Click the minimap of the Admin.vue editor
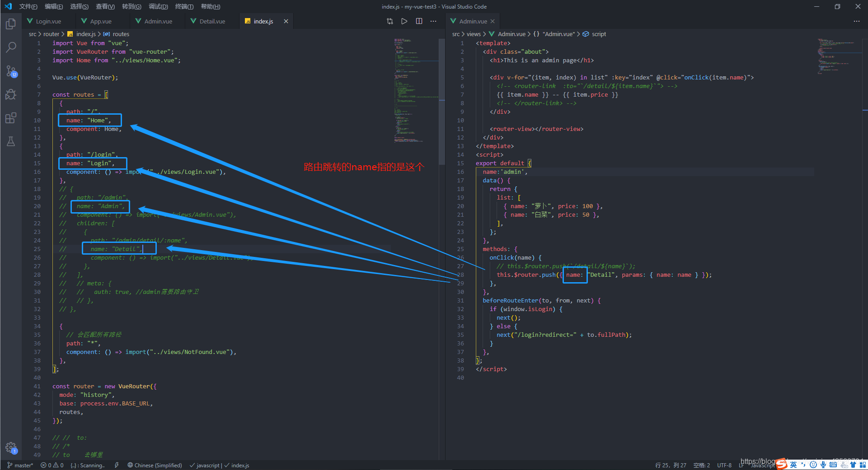Screen dimensions: 868x470 point(838,56)
